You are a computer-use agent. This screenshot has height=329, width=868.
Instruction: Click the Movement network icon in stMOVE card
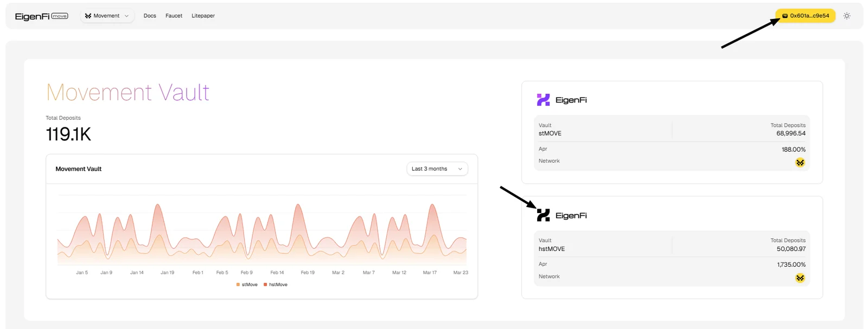coord(800,163)
